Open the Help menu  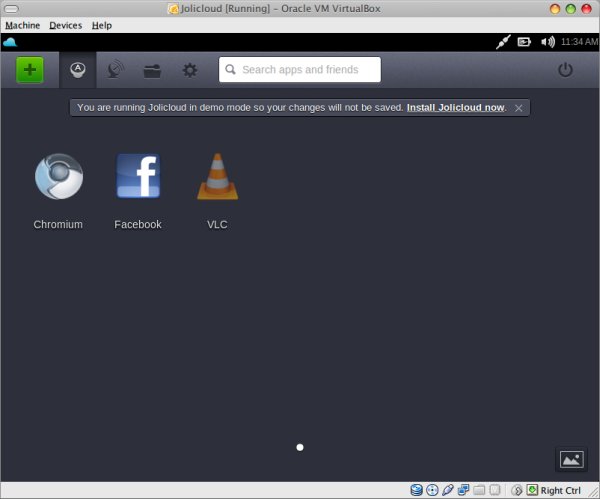pyautogui.click(x=102, y=25)
